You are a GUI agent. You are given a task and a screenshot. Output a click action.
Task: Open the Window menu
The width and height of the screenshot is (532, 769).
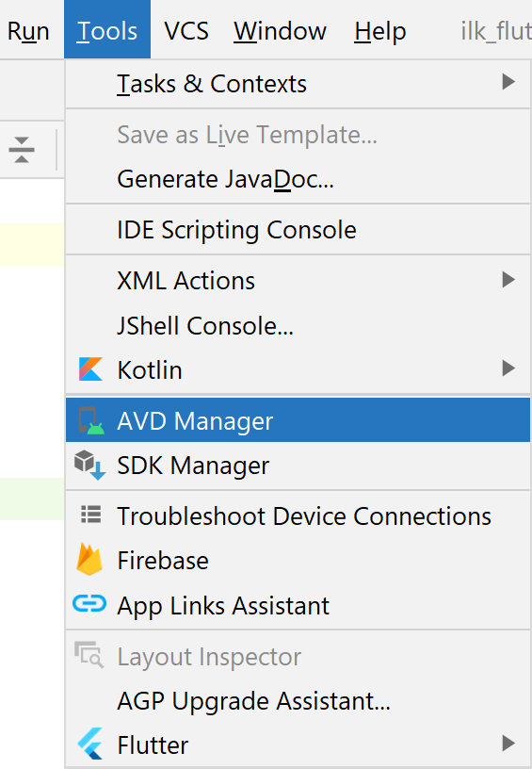pos(280,31)
